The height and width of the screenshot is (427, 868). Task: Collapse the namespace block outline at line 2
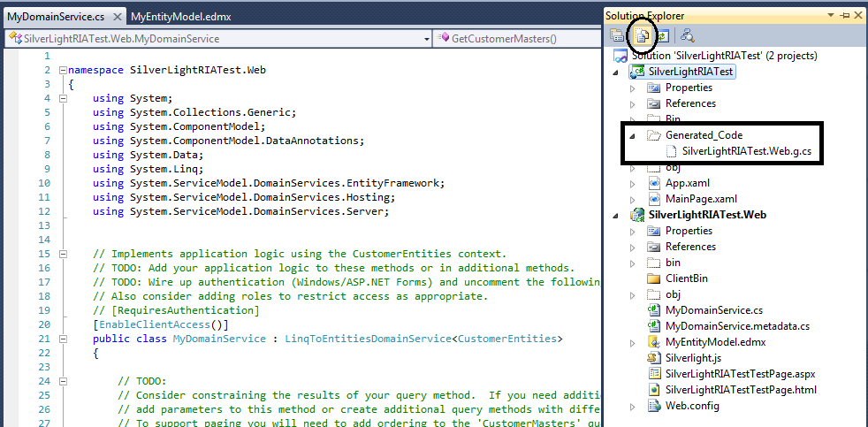63,71
